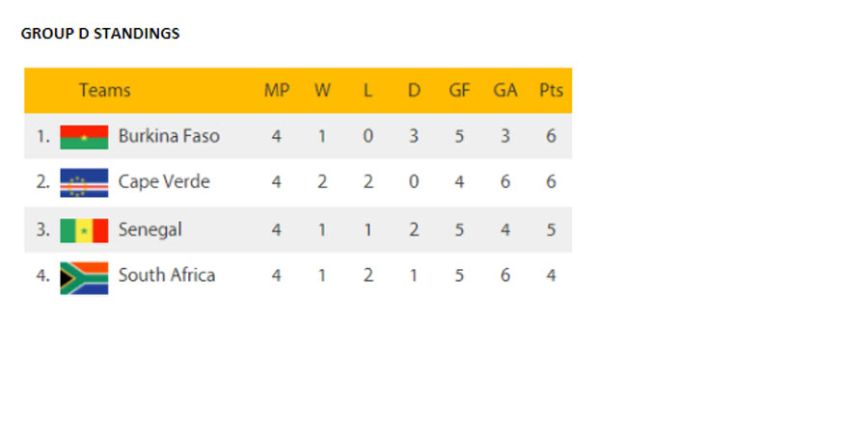Viewport: 868px width, 434px height.
Task: Click South Africa's points value
Action: point(551,275)
